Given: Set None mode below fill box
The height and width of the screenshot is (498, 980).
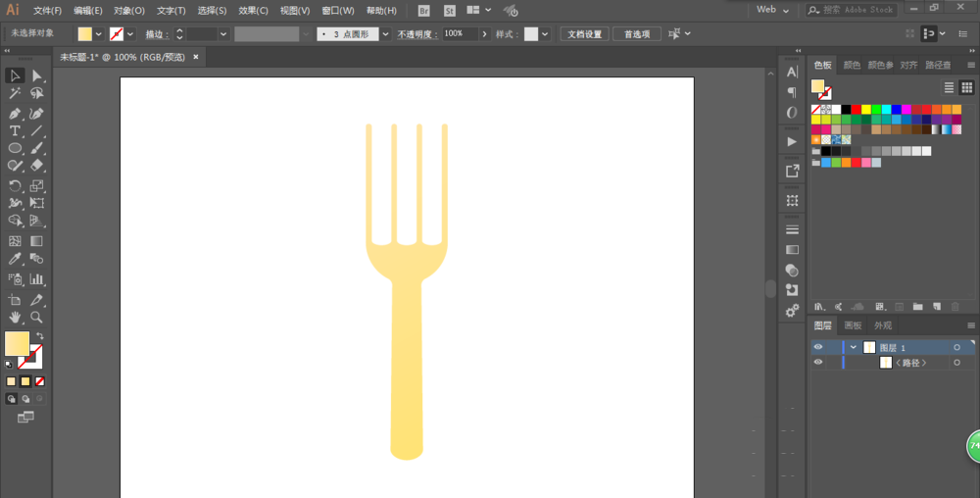Looking at the screenshot, I should click(40, 381).
